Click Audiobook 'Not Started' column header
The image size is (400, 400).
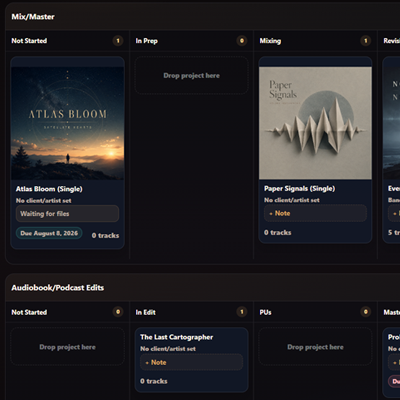pyautogui.click(x=29, y=312)
